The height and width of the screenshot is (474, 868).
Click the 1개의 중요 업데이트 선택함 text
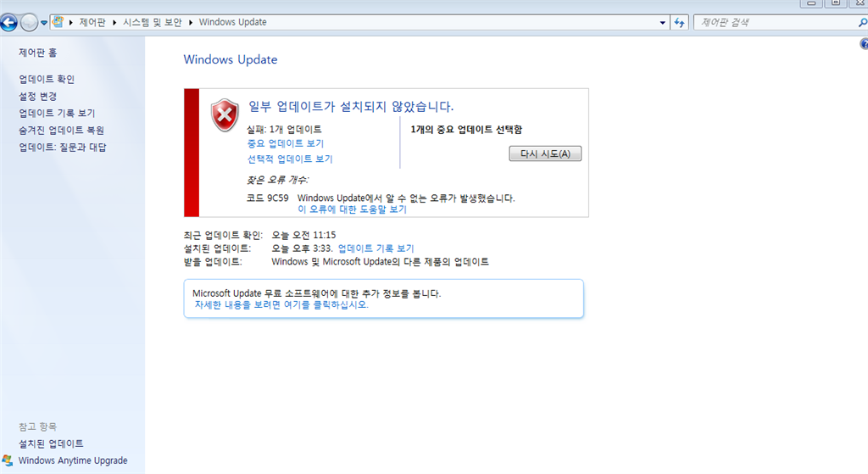point(466,130)
